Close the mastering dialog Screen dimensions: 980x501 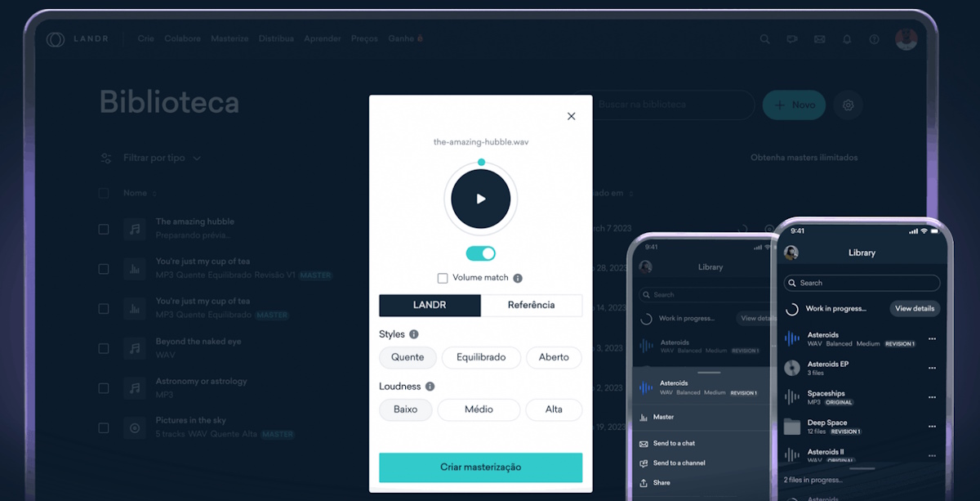(571, 116)
